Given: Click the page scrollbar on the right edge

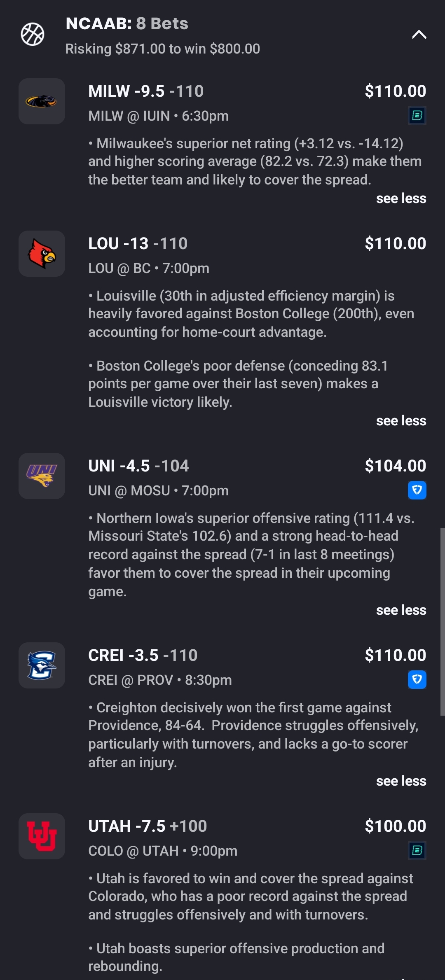Looking at the screenshot, I should 442,622.
